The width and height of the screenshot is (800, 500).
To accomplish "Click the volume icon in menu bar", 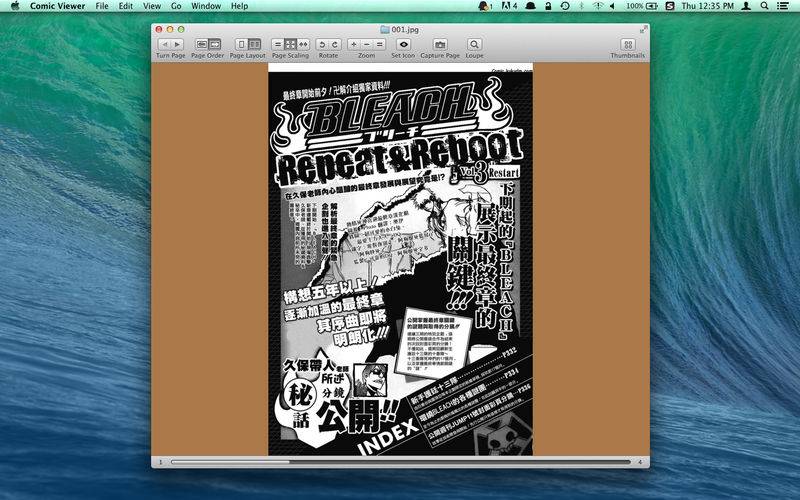I will (x=612, y=6).
